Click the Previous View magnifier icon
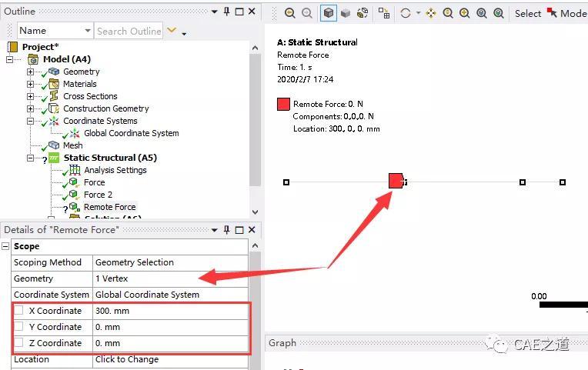The width and height of the screenshot is (588, 370). click(289, 13)
